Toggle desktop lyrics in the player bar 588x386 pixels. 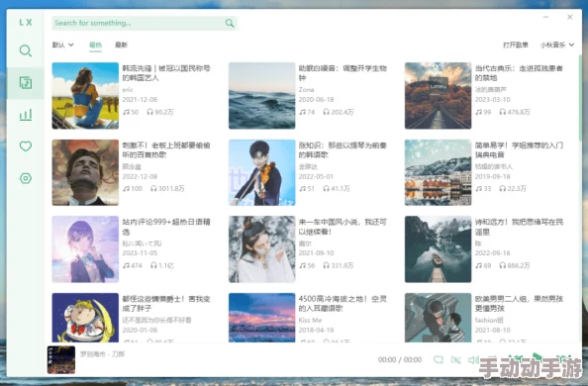click(455, 359)
